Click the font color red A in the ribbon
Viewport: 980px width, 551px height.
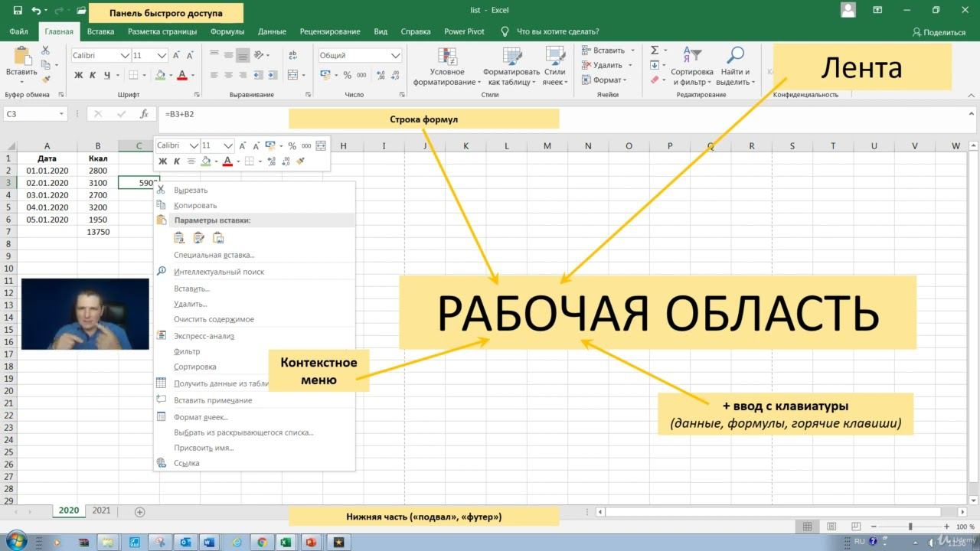(181, 75)
